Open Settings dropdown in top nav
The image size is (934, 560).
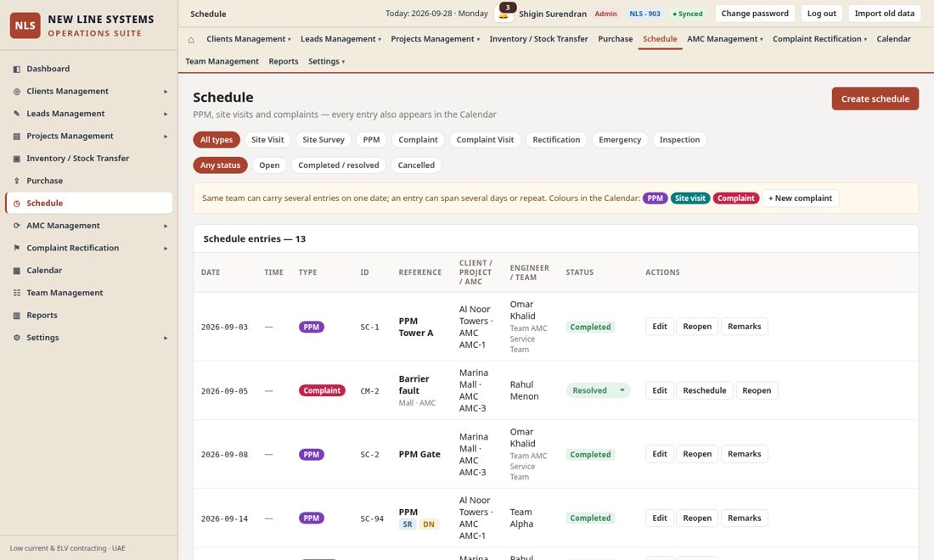click(x=326, y=62)
